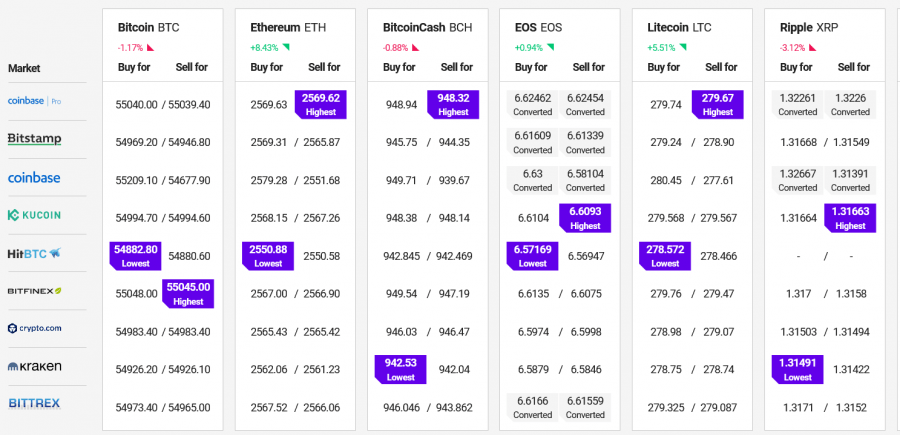Select Litecoin highest sell price 279.67

coord(717,104)
